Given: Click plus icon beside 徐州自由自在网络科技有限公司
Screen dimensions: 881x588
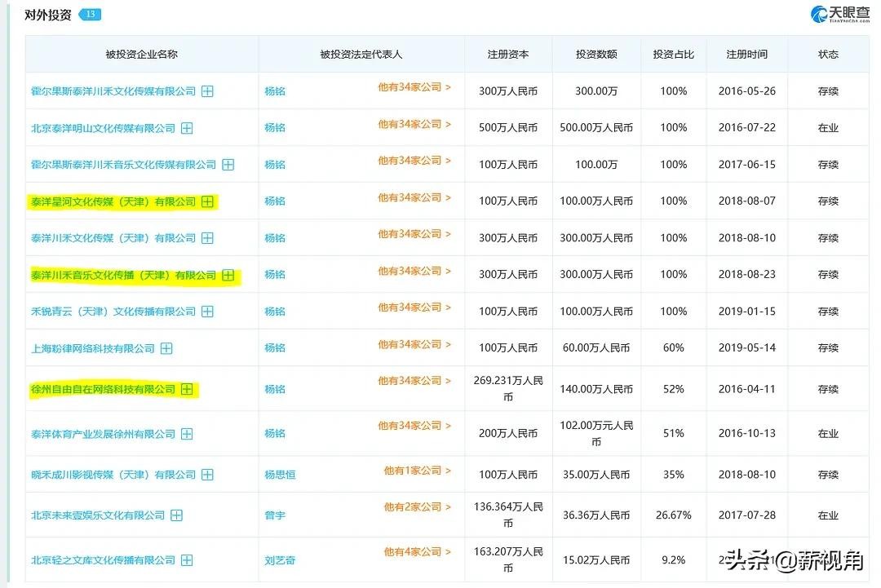Looking at the screenshot, I should point(187,390).
